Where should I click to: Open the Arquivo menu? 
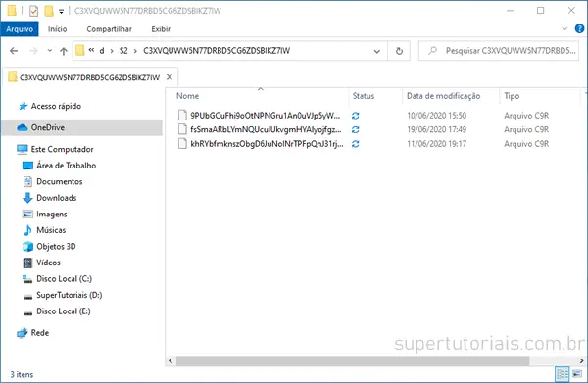(x=20, y=29)
